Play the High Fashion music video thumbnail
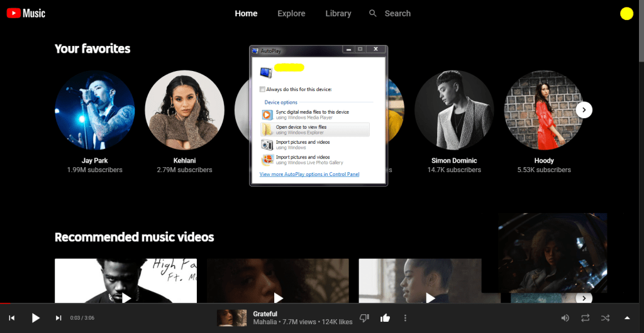The image size is (644, 333). 126,280
